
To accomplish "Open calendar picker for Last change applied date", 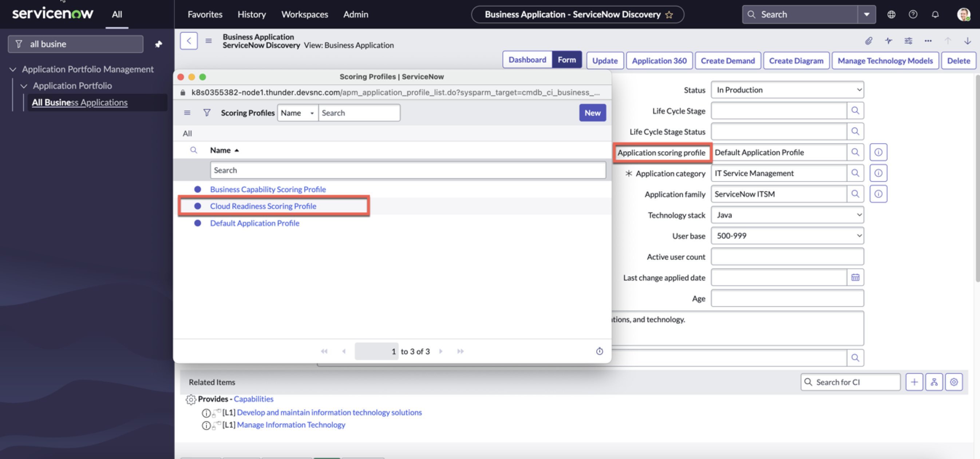I will [855, 278].
